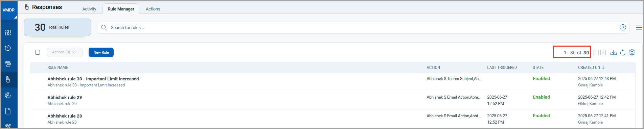Open the Reports document icon in sidebar

tap(8, 111)
